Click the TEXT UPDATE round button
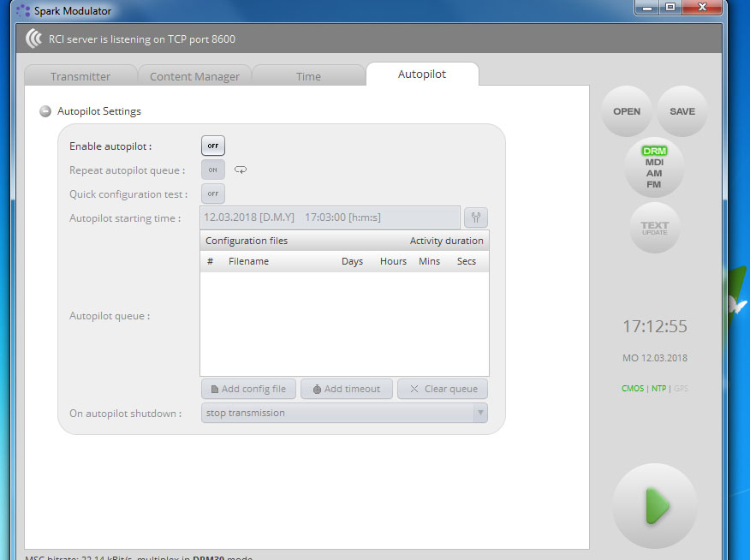 tap(654, 228)
